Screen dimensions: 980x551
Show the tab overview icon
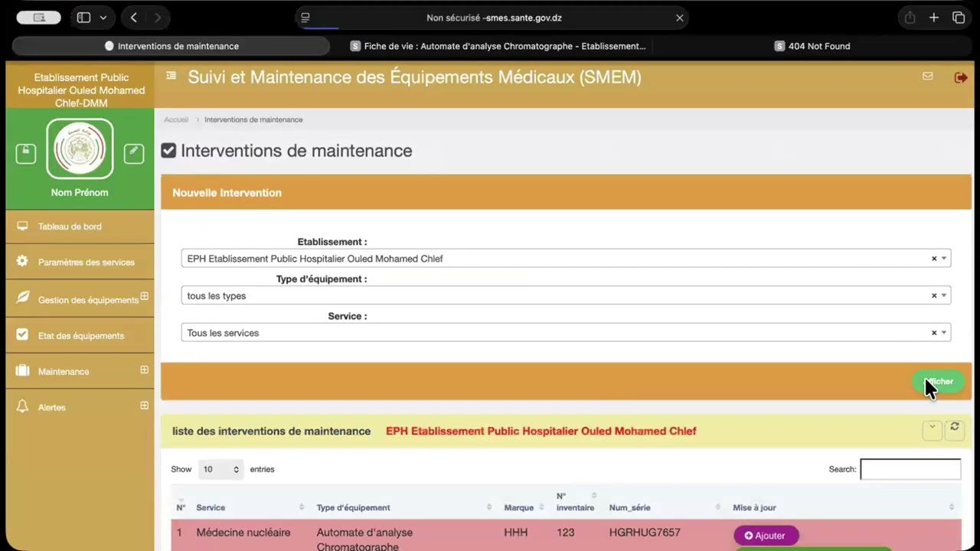(x=959, y=18)
